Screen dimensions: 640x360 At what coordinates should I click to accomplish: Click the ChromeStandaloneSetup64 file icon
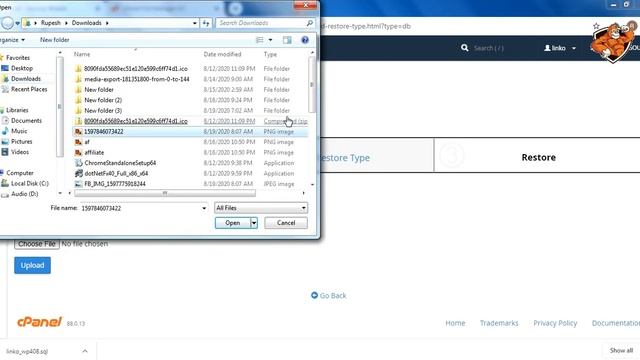coord(78,163)
